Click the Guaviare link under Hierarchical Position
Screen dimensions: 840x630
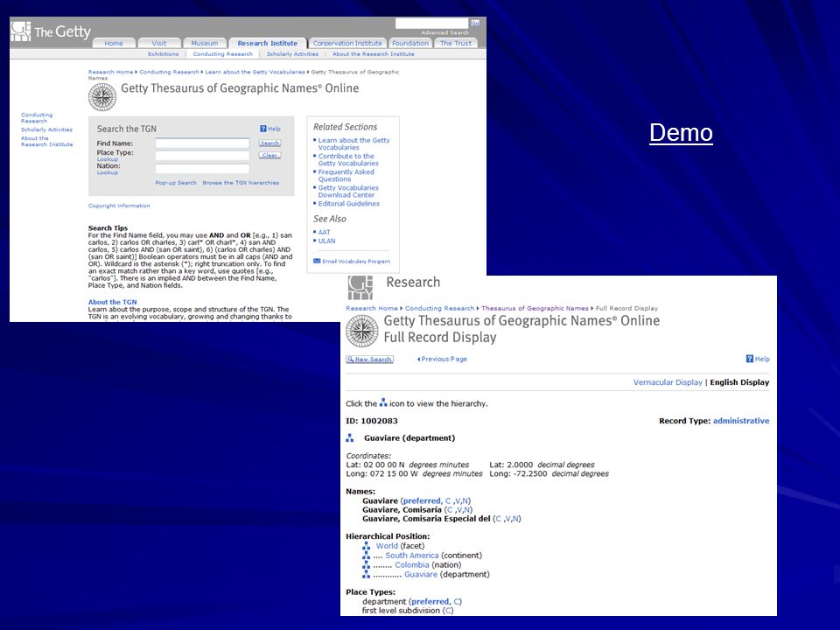[421, 574]
